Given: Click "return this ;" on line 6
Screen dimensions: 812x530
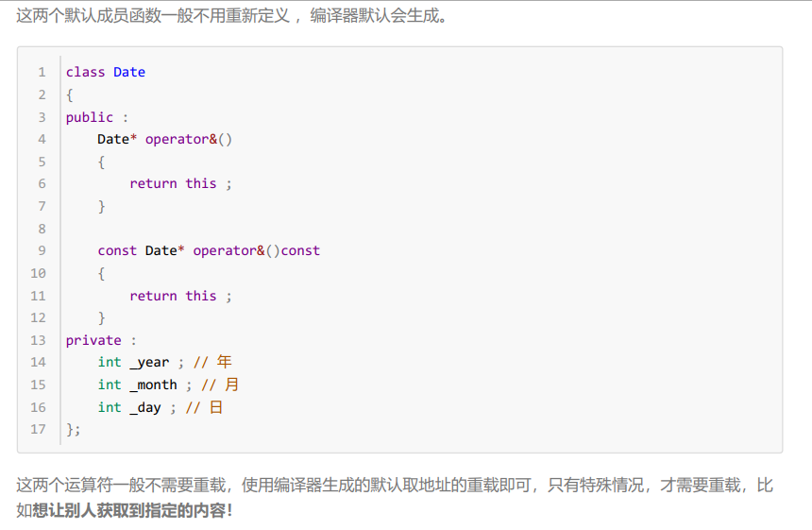Looking at the screenshot, I should point(180,184).
